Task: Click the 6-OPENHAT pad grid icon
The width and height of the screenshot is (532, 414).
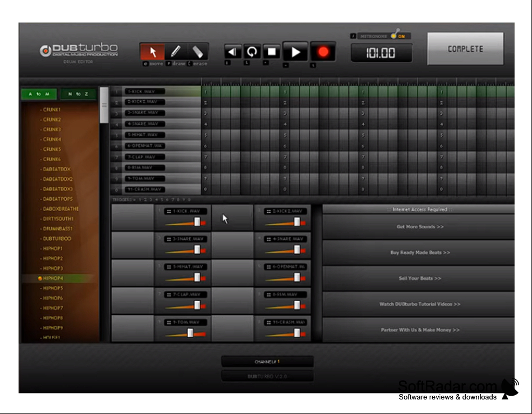Action: [x=269, y=267]
